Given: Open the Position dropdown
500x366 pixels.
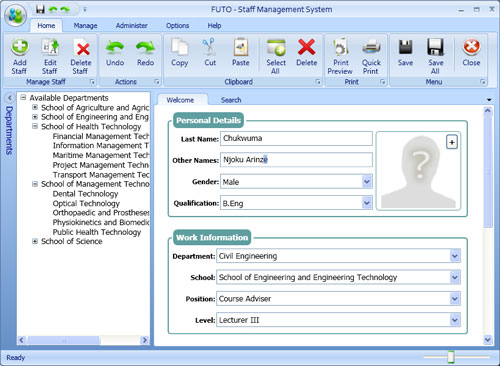Looking at the screenshot, I should click(x=455, y=299).
